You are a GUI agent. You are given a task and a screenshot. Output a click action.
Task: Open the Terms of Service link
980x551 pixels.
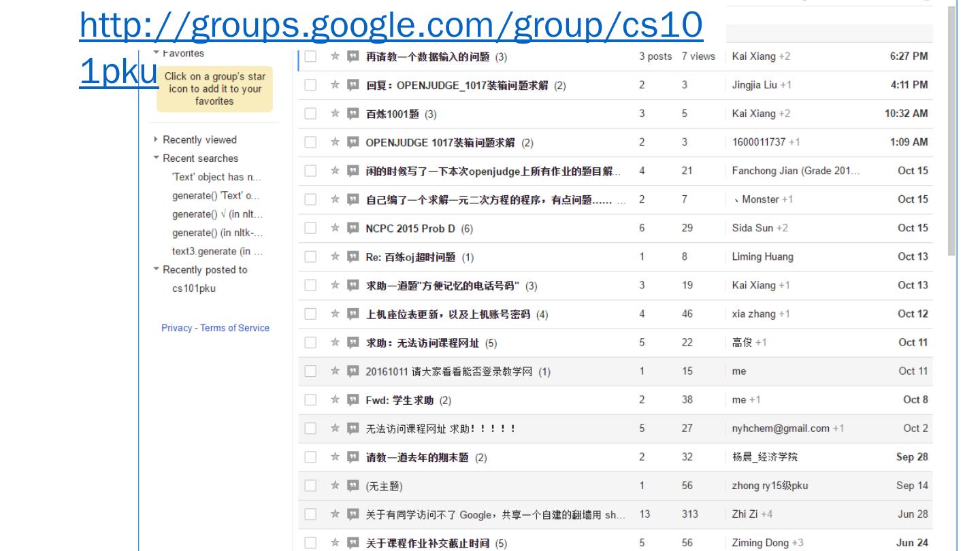pos(235,328)
